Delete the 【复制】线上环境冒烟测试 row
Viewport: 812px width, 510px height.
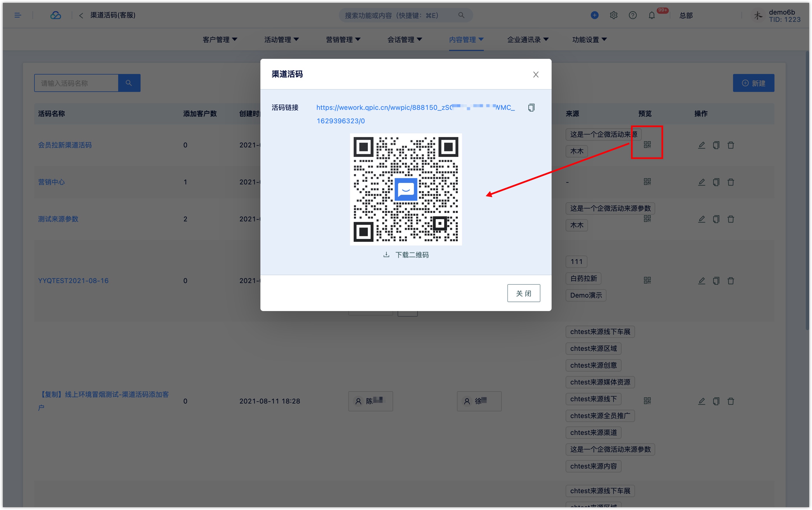click(x=731, y=401)
